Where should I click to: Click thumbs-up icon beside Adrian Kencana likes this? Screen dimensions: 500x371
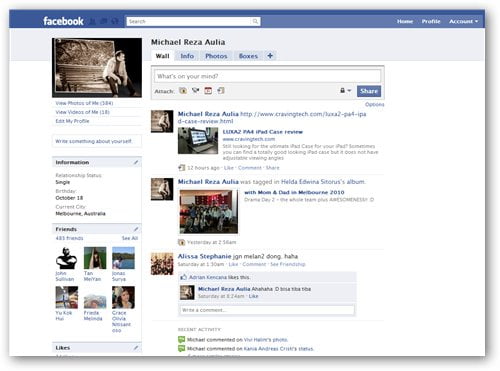pos(183,277)
